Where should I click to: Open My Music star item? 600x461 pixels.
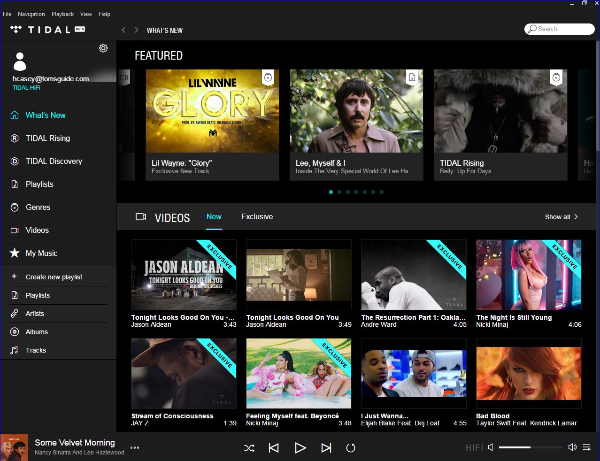pyautogui.click(x=41, y=253)
